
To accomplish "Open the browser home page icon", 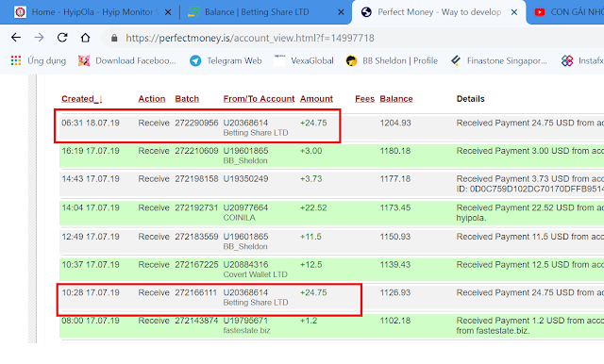I will [85, 38].
